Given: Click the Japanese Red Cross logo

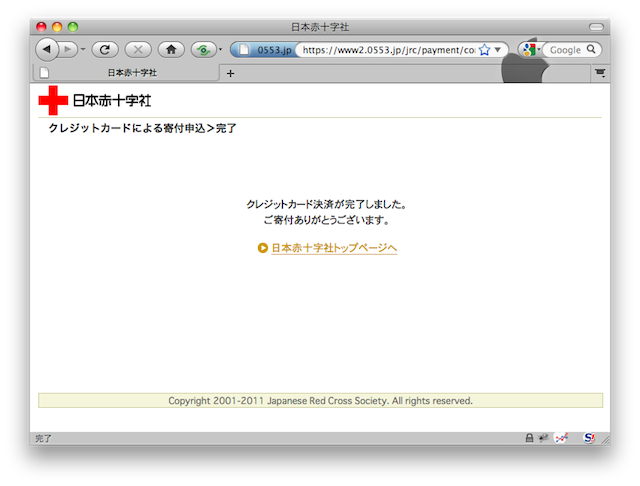Looking at the screenshot, I should [x=95, y=100].
